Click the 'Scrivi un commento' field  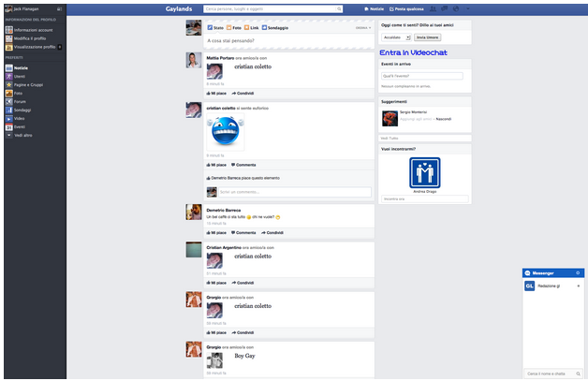[295, 192]
